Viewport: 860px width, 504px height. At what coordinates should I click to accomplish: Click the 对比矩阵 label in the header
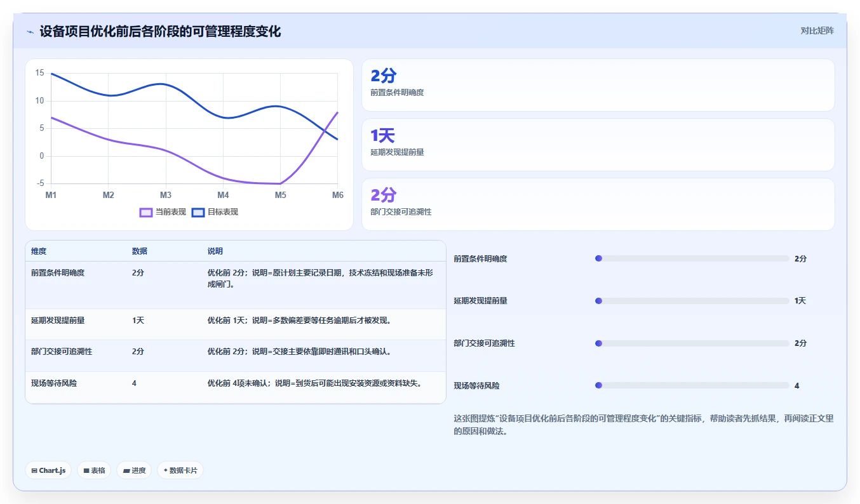817,30
